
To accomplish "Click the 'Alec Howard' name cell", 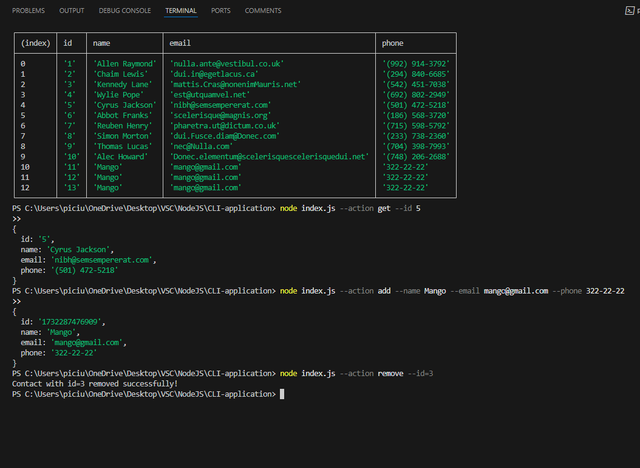I will [121, 157].
